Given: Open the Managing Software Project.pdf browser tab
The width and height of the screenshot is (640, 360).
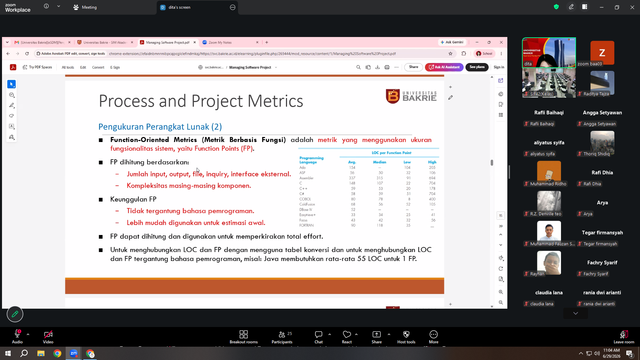Looking at the screenshot, I should pyautogui.click(x=167, y=42).
